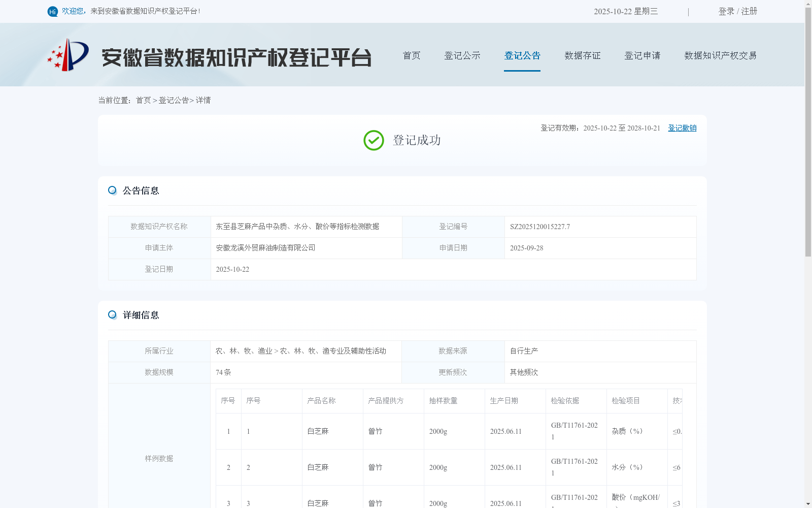Click the platform logo emblem
The height and width of the screenshot is (508, 812).
click(x=68, y=55)
